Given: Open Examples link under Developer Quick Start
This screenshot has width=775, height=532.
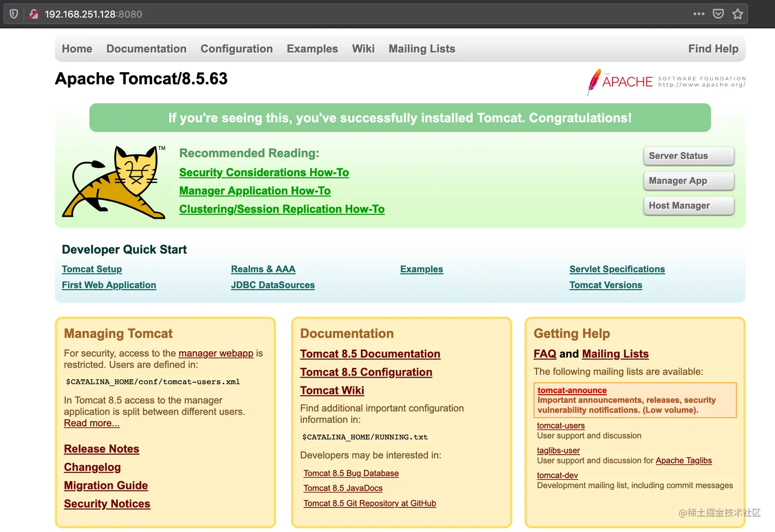Looking at the screenshot, I should click(421, 269).
